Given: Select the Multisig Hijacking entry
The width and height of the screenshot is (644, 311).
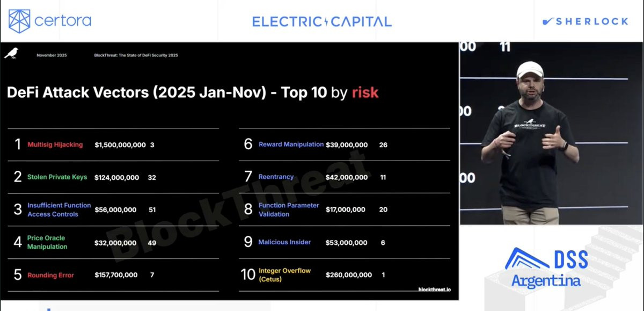Looking at the screenshot, I should tap(55, 144).
